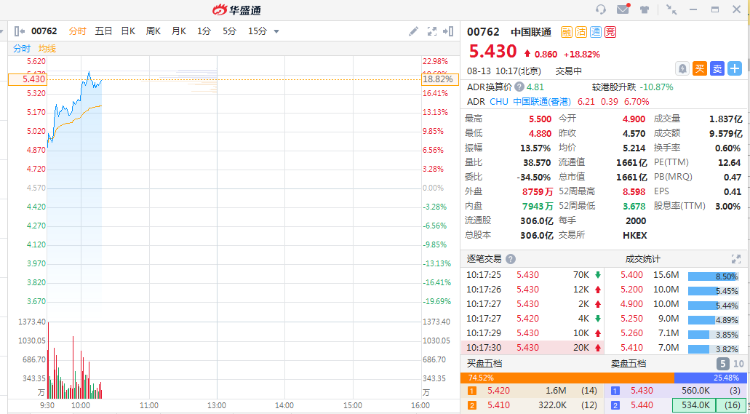Switch to 10-level order depth
Viewport: 750px width, 414px height.
click(739, 364)
